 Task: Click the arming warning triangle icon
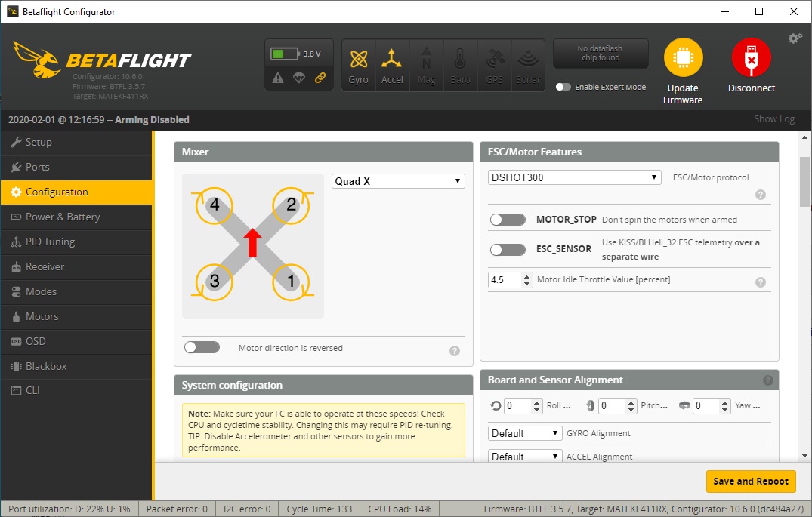[x=278, y=78]
